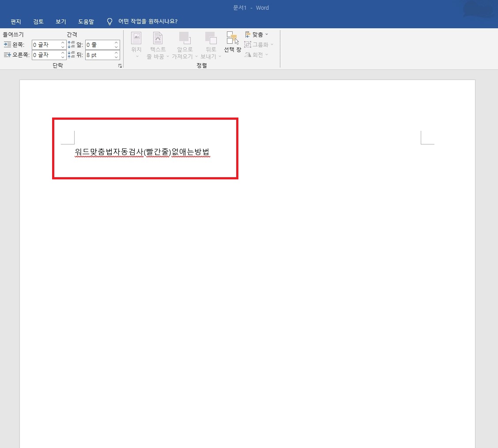Increase spacing before with up arrow

[x=116, y=42]
